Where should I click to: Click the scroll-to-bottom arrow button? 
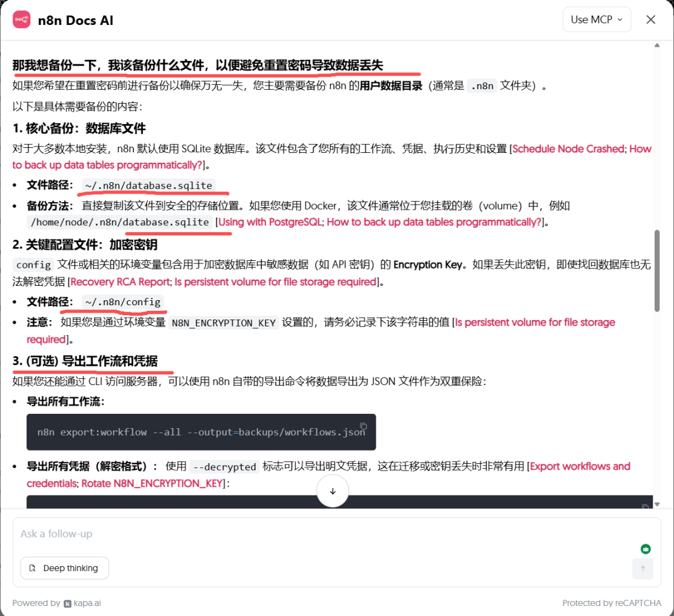[x=333, y=491]
